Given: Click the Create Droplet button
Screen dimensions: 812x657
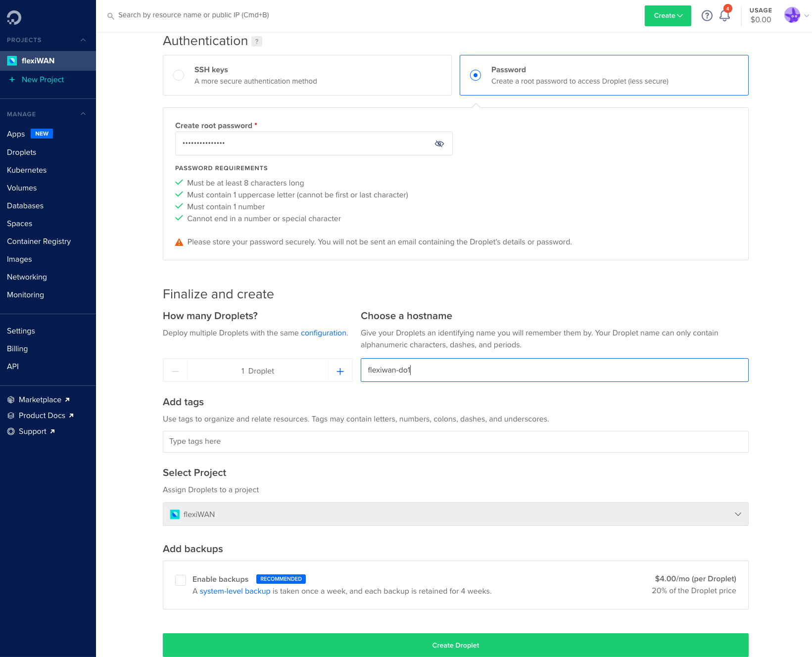Looking at the screenshot, I should [456, 645].
